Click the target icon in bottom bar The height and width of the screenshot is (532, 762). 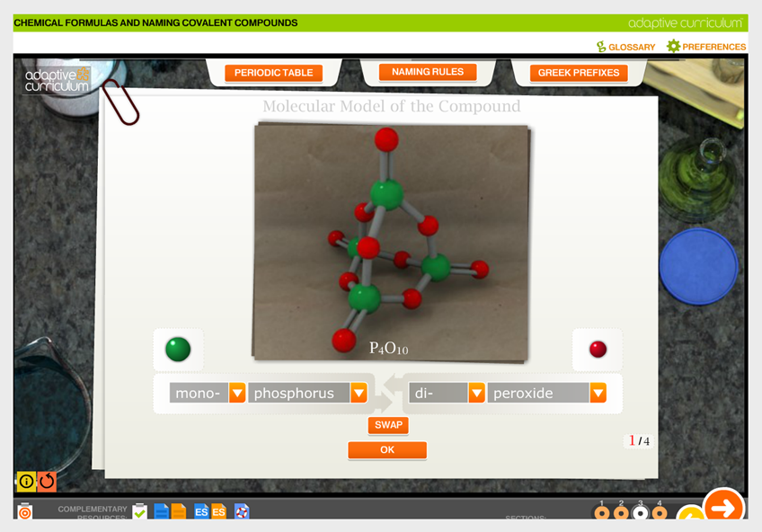pos(25,511)
